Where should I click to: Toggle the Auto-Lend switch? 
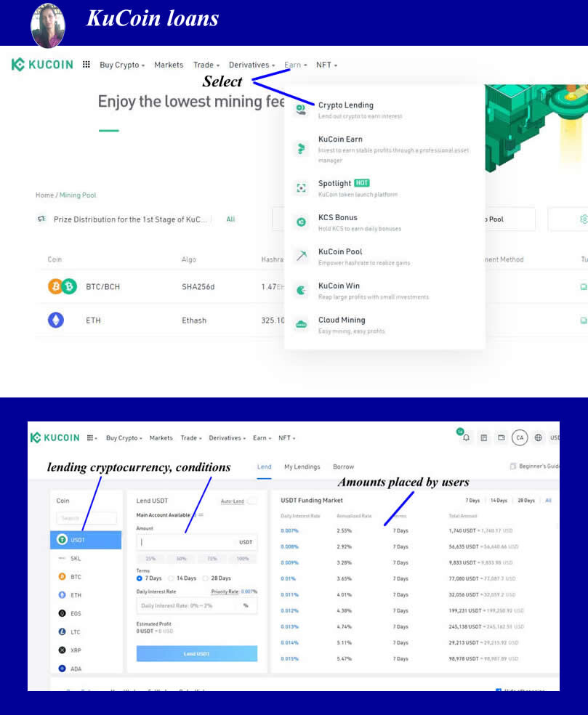[x=251, y=501]
